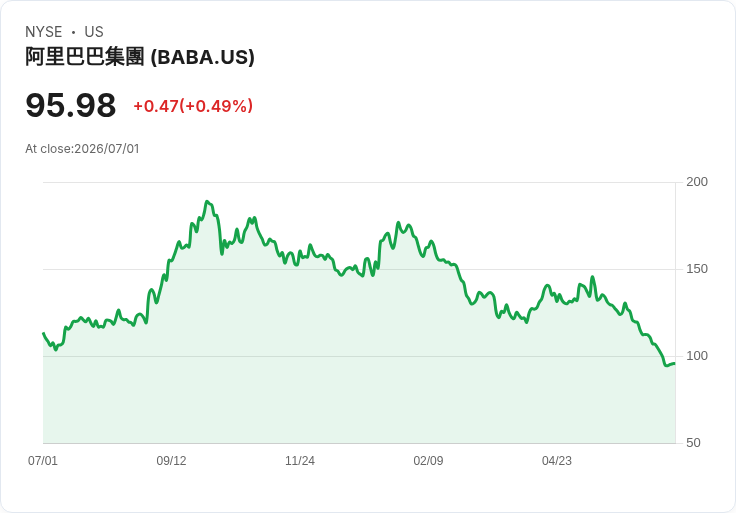Click the At close:2026/07/01 timestamp
Image resolution: width=736 pixels, height=513 pixels.
[x=82, y=149]
